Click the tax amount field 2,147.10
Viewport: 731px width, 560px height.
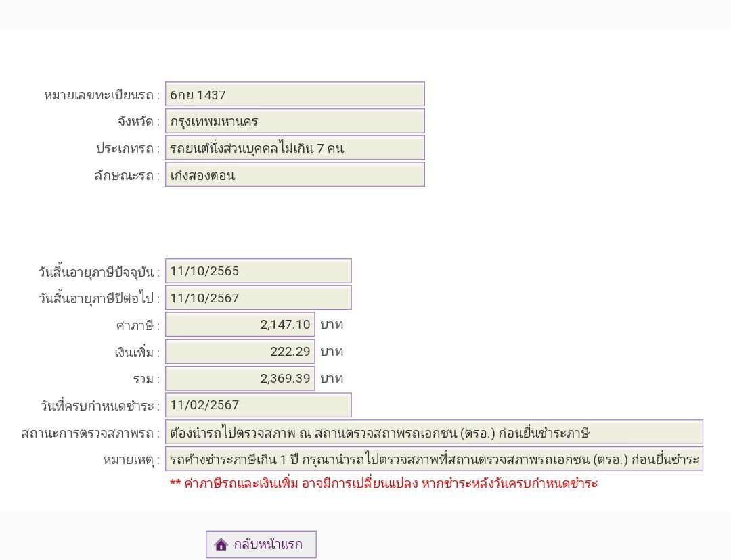(x=240, y=325)
